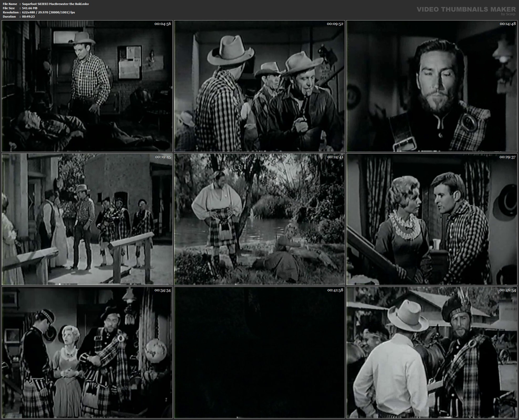Click the Video Thumbnails Maker watermark

click(x=466, y=9)
